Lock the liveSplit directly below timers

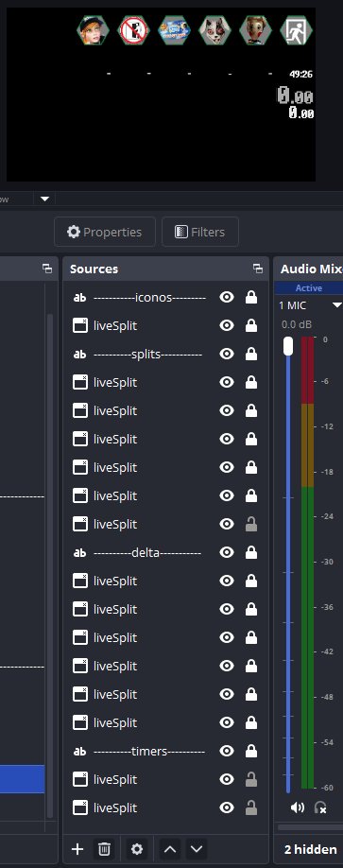251,779
